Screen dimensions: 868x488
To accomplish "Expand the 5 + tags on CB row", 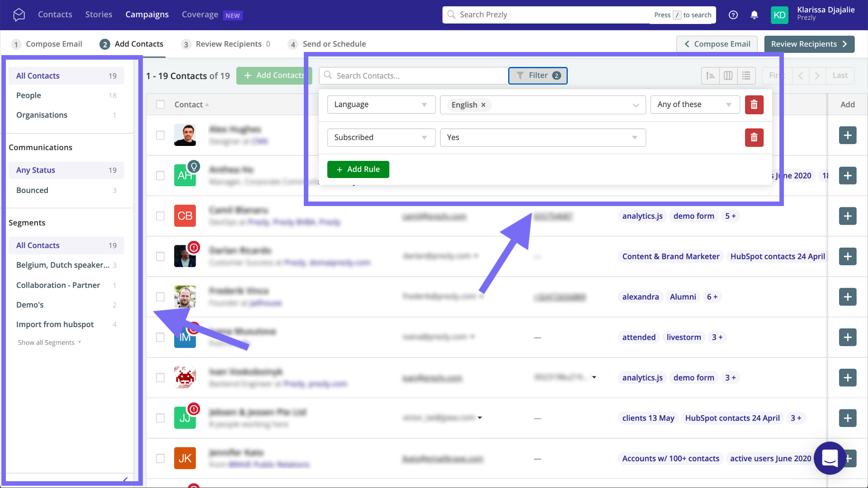I will tap(730, 216).
